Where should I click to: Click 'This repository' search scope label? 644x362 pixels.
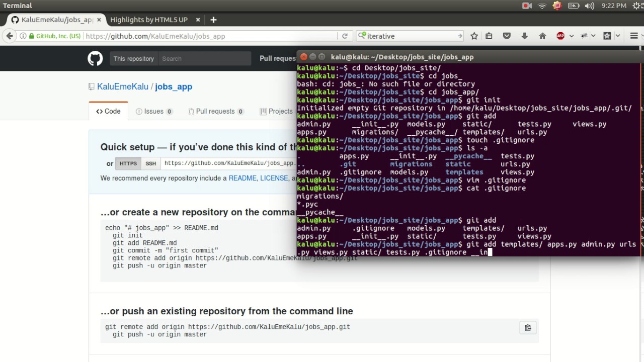(133, 58)
